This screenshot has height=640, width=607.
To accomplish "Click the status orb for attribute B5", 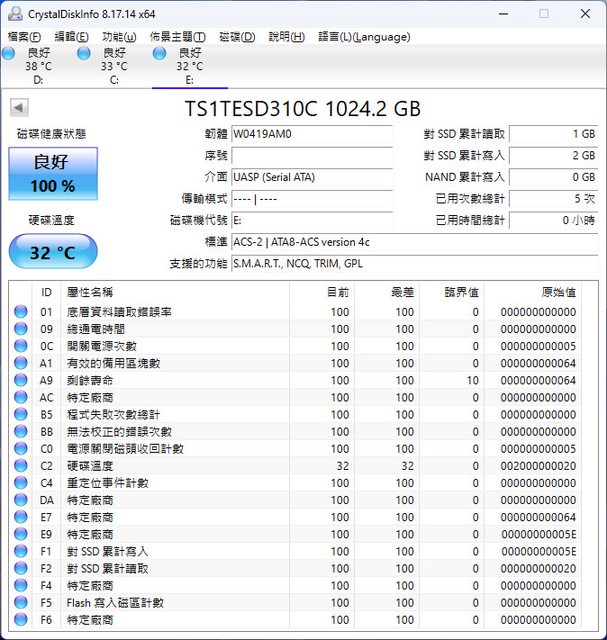I will [20, 415].
